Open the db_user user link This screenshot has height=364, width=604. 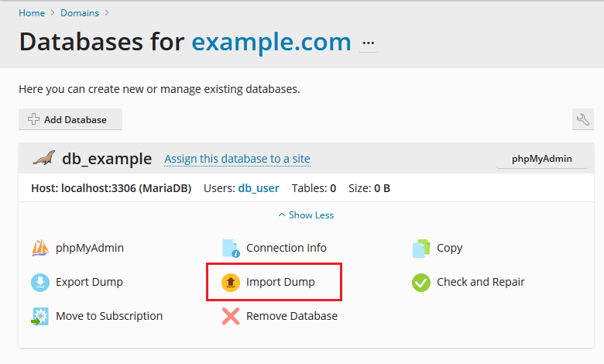(260, 188)
